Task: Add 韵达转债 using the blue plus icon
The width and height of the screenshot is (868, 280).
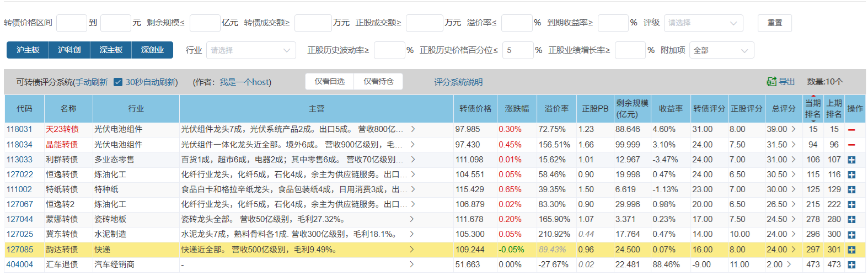Action: (851, 250)
